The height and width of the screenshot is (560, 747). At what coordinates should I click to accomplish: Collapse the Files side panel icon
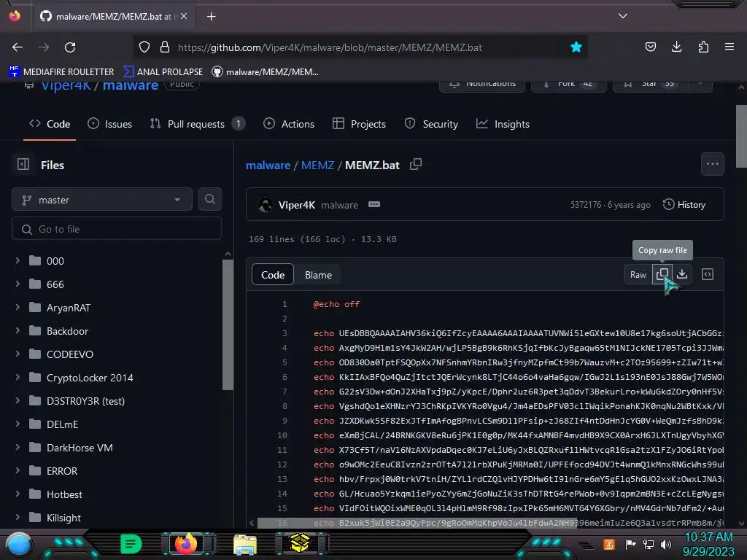23,165
